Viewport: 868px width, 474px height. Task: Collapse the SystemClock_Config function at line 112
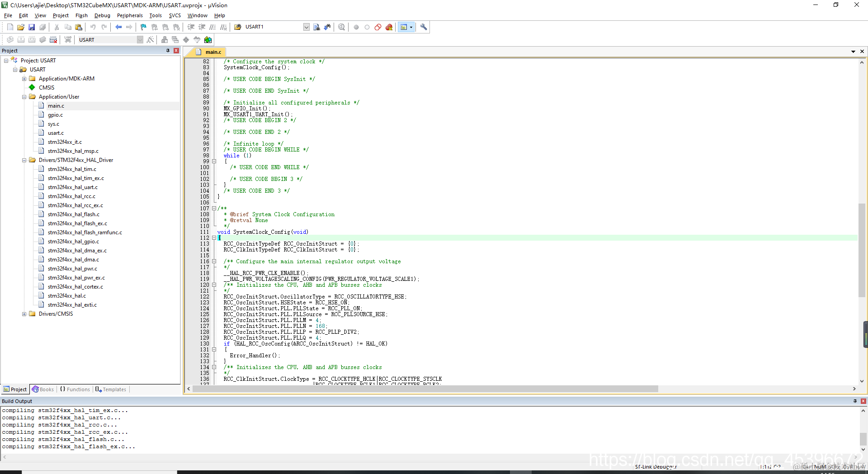pyautogui.click(x=214, y=238)
